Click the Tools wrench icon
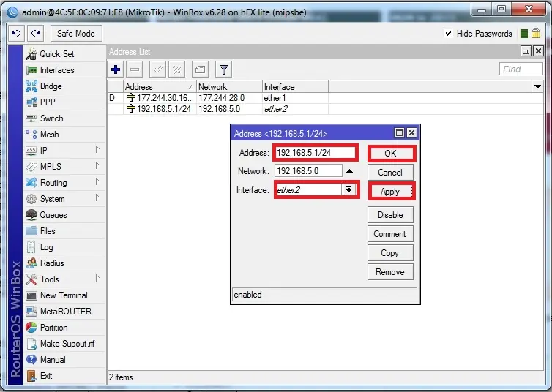 coord(31,279)
